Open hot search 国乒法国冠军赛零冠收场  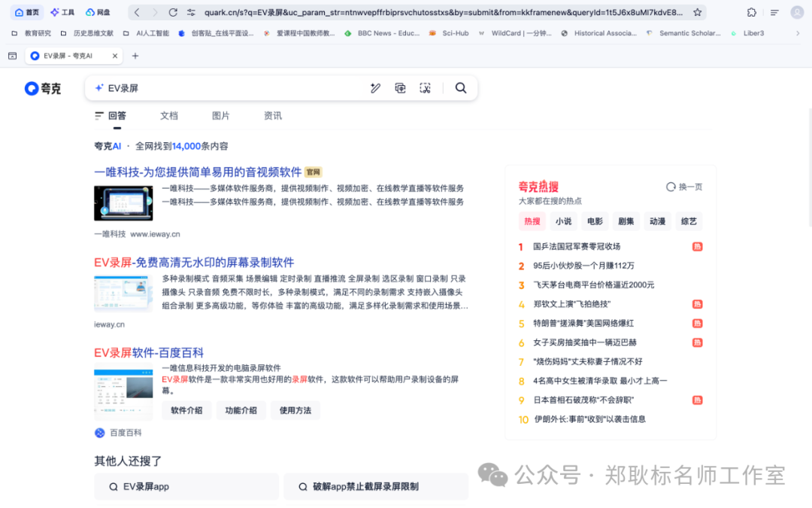coord(577,246)
